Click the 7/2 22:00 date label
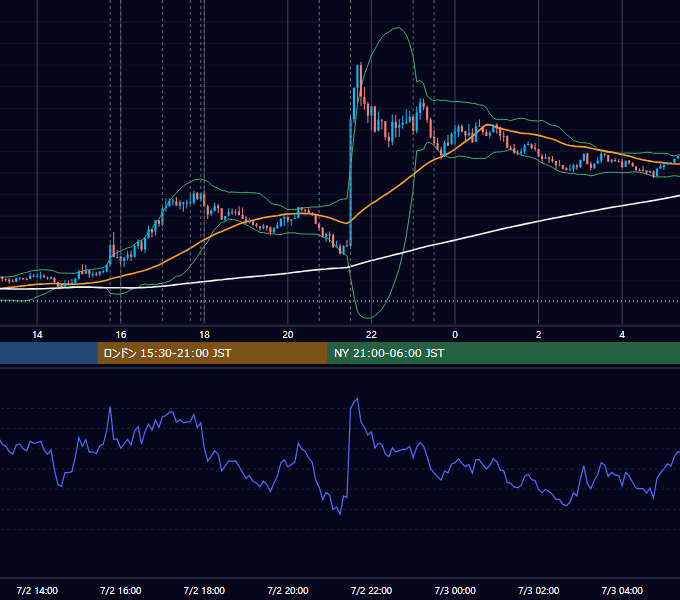 tap(371, 590)
